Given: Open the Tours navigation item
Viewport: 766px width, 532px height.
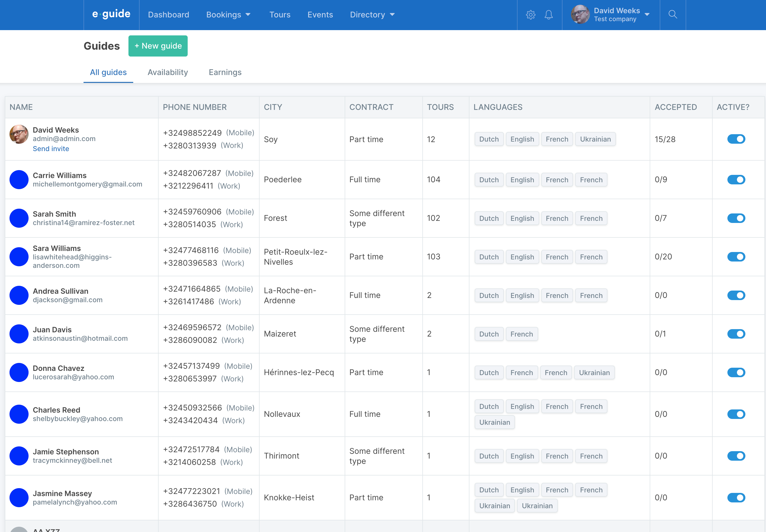Looking at the screenshot, I should click(x=280, y=15).
